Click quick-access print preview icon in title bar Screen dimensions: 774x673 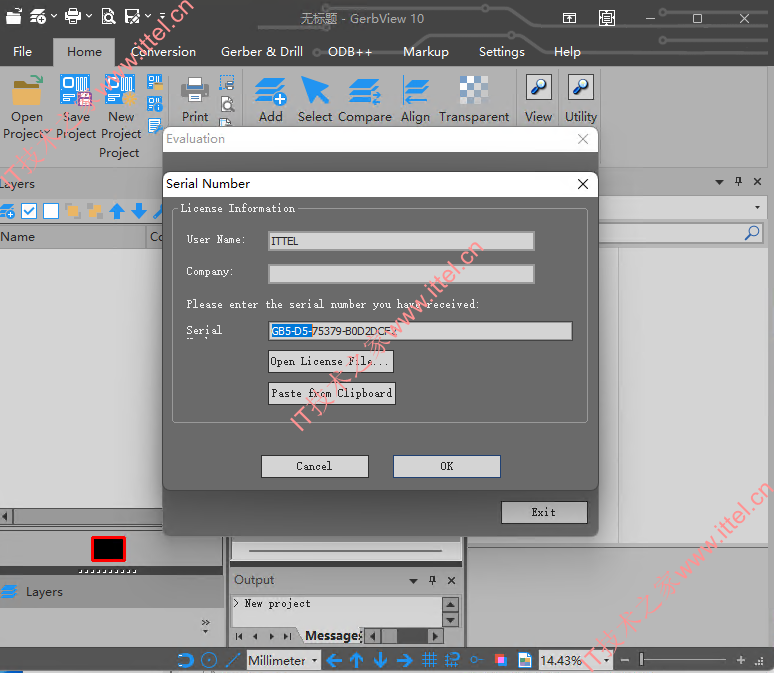[x=108, y=16]
